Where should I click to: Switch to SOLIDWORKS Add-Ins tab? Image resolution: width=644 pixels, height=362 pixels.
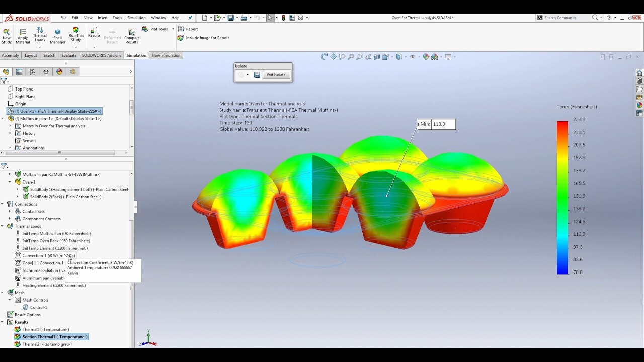pos(102,55)
